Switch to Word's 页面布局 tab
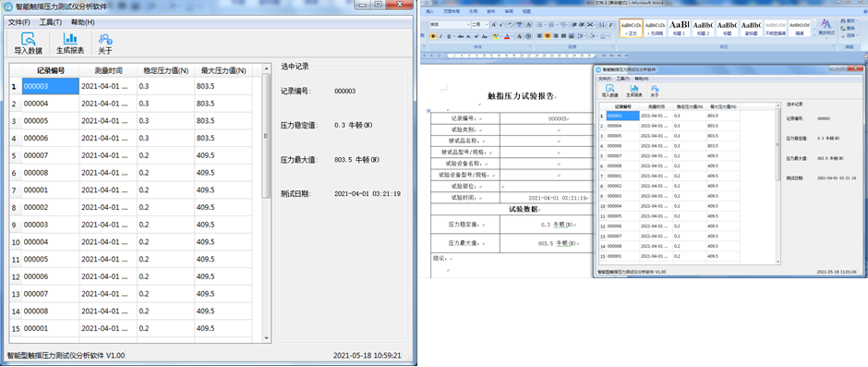The height and width of the screenshot is (367, 868). (x=452, y=11)
